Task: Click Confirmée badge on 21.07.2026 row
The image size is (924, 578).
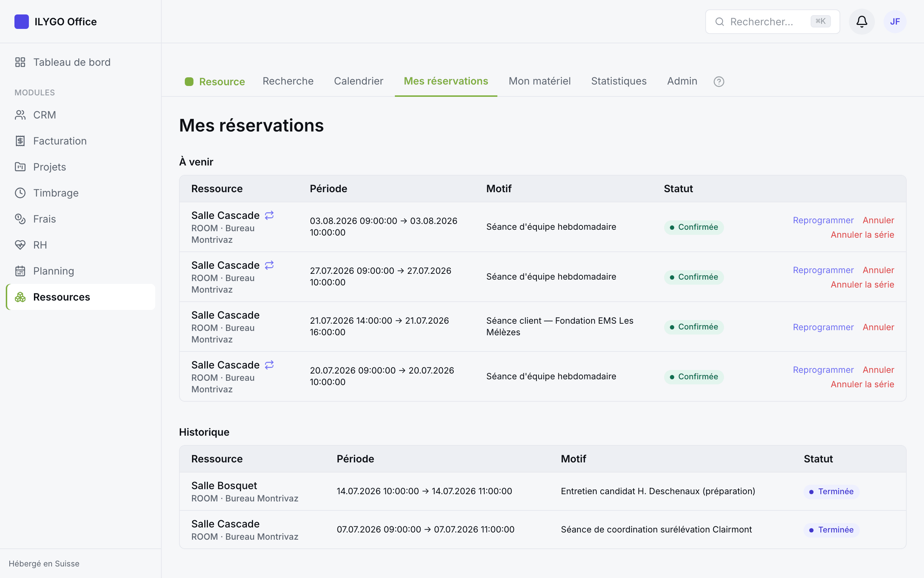Action: click(x=694, y=327)
